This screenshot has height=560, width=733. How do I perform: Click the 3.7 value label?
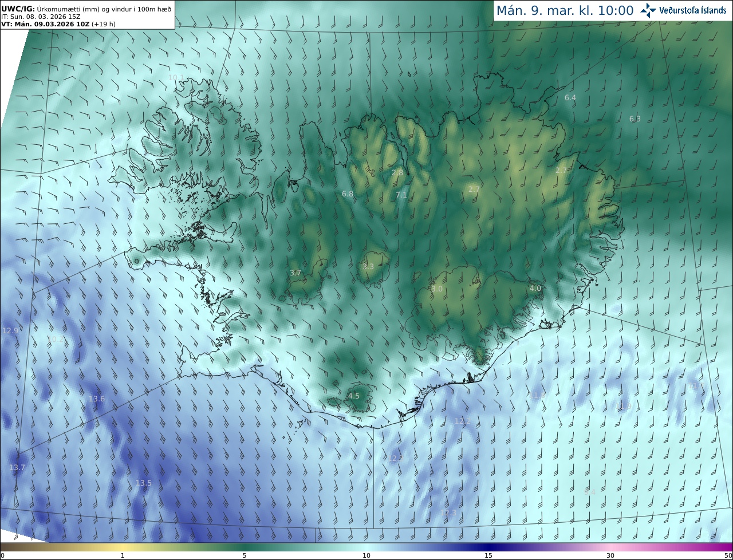coord(295,273)
